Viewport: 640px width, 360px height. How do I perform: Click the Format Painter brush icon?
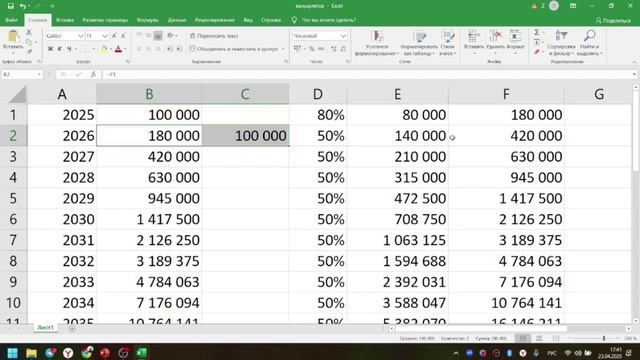[x=29, y=51]
